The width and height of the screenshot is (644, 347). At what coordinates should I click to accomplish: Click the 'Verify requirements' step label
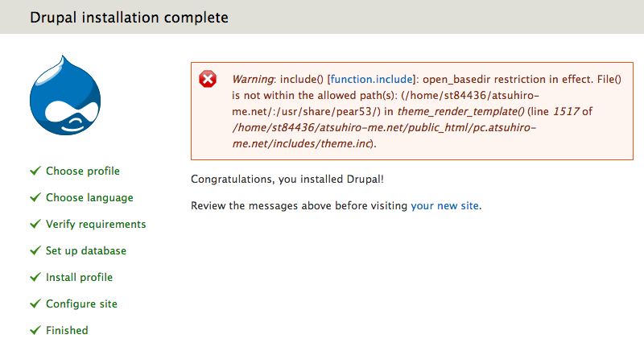point(96,224)
